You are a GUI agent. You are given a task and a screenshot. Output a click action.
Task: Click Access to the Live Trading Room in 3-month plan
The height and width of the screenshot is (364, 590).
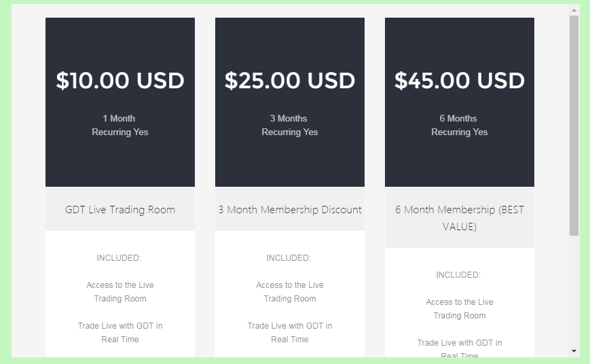[290, 292]
